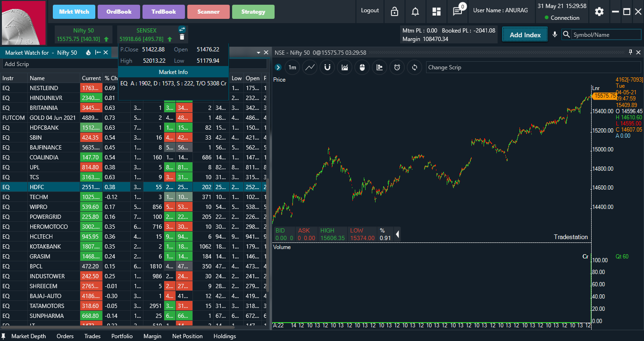Switch to the Trades tab
Screen dimensions: 644x341
pos(92,336)
